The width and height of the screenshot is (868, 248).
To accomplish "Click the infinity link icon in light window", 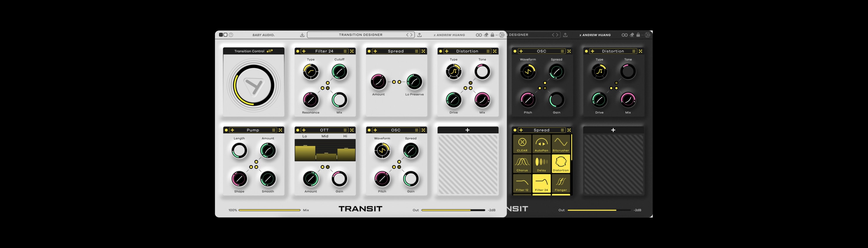I will click(x=479, y=35).
